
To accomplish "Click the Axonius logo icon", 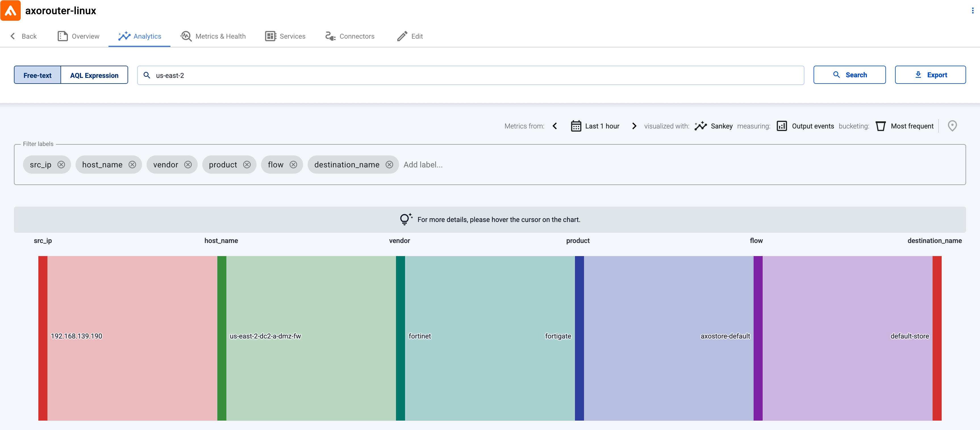I will point(10,10).
